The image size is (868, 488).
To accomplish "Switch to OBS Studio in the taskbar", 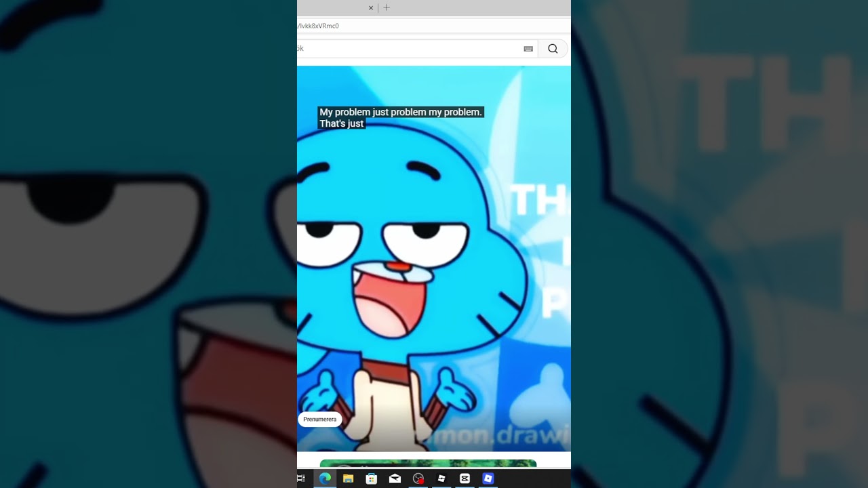I will (418, 479).
